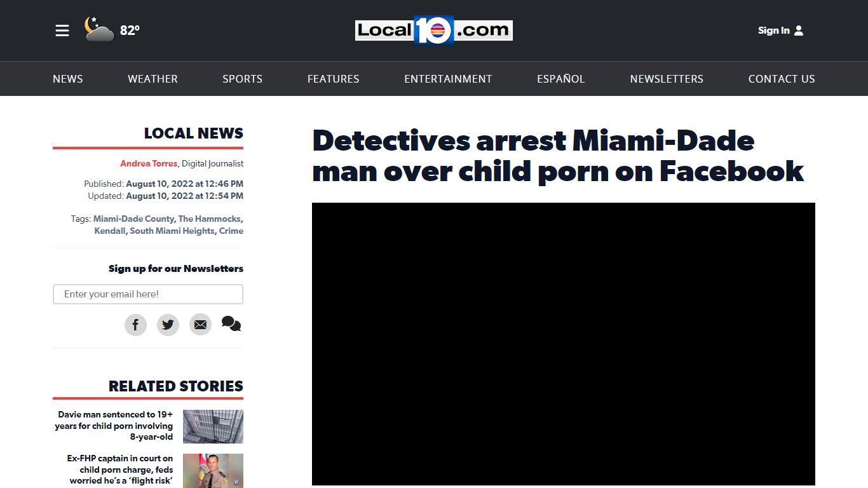The width and height of the screenshot is (868, 488).
Task: Click the weather moon-cloud icon
Action: tap(99, 29)
